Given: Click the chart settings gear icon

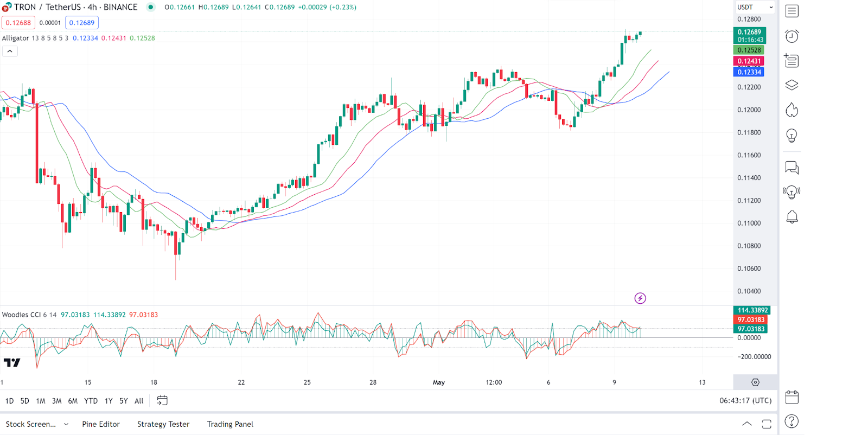Looking at the screenshot, I should pos(755,382).
